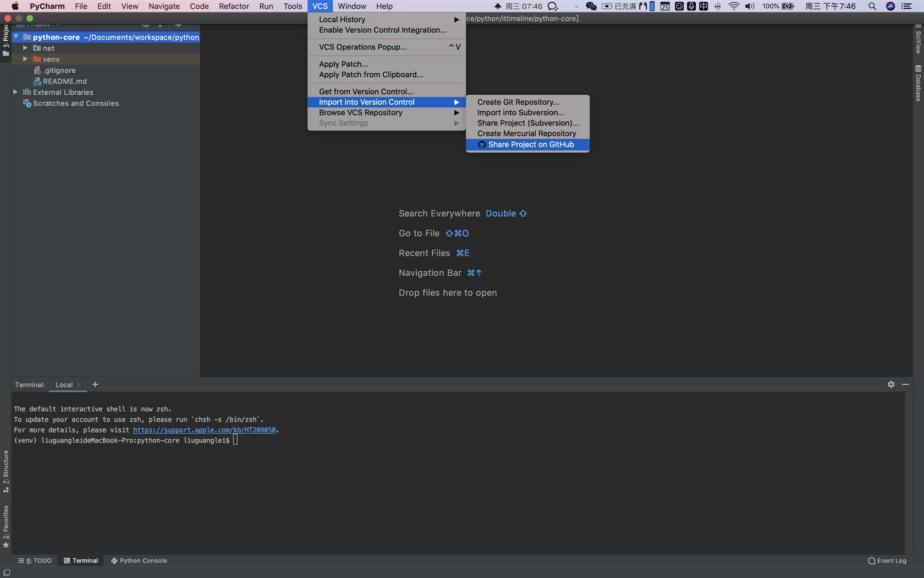Select Apply Patch...

click(387, 64)
